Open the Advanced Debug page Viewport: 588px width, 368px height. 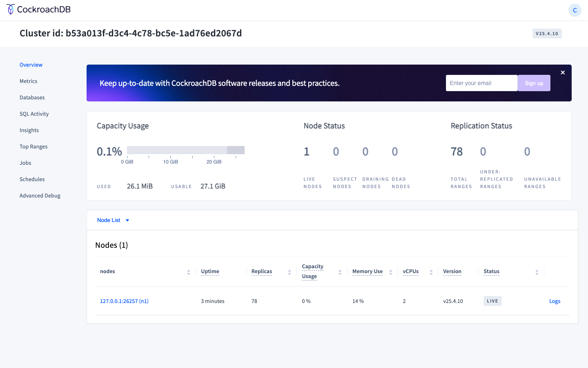(40, 195)
